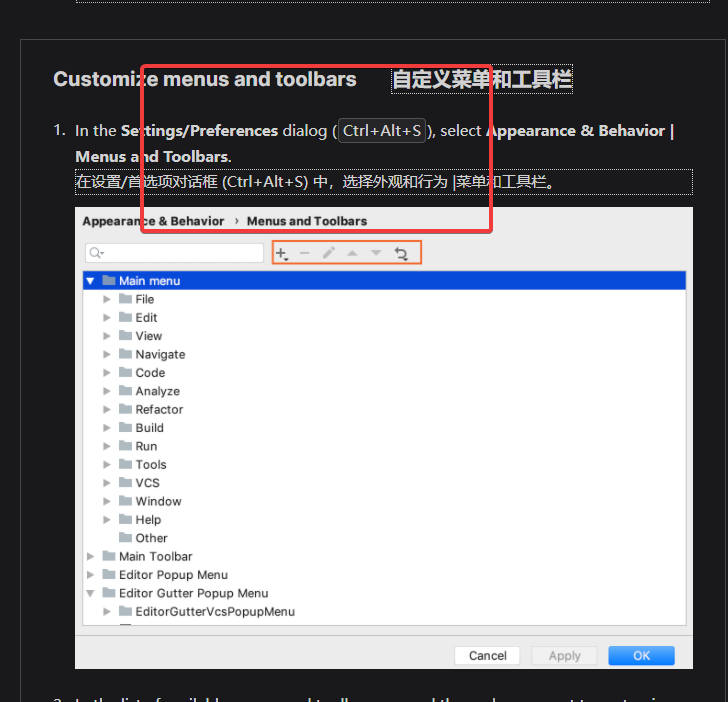This screenshot has height=702, width=728.
Task: Click the Help folder icon
Action: 125,519
